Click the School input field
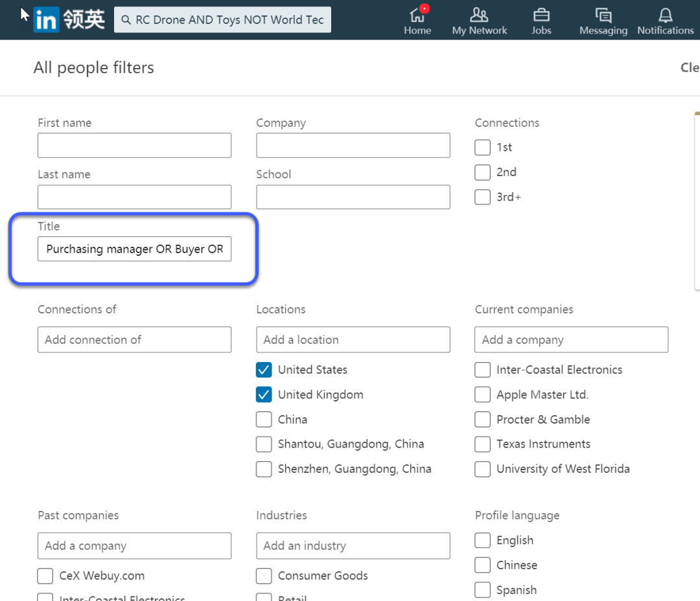700x601 pixels. 353,197
